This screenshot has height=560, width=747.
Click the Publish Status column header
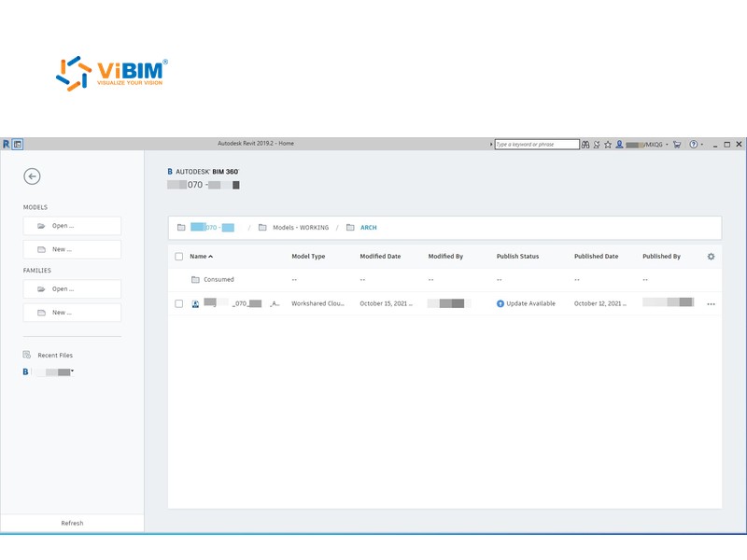tap(517, 256)
